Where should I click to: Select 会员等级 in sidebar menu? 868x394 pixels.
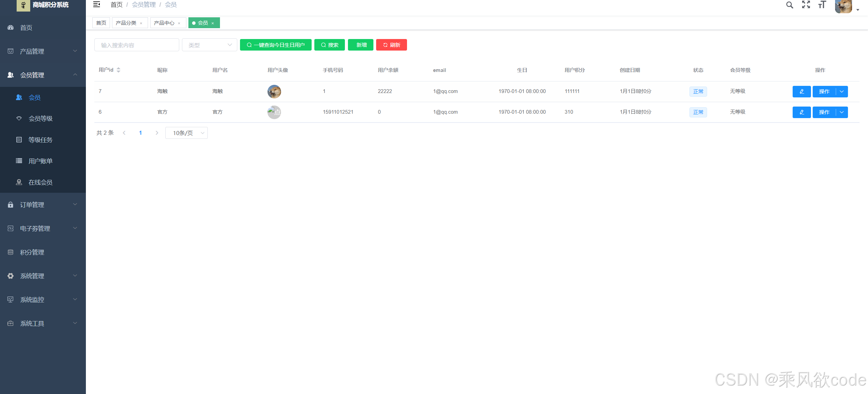click(x=40, y=119)
